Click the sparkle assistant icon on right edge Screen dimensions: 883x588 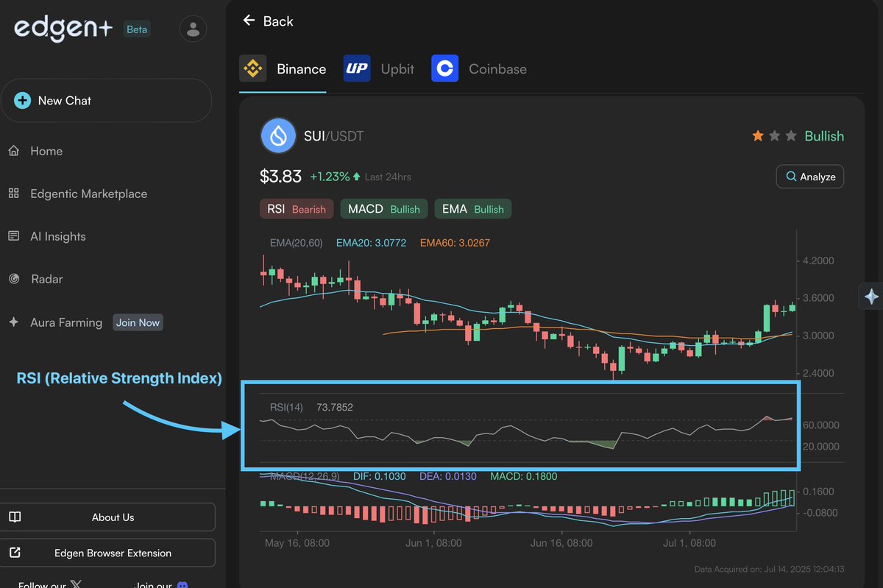tap(871, 297)
